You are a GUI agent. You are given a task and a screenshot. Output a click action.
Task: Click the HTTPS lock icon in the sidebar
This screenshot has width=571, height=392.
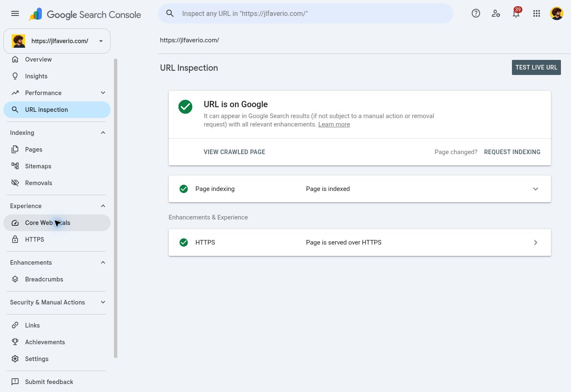click(15, 240)
